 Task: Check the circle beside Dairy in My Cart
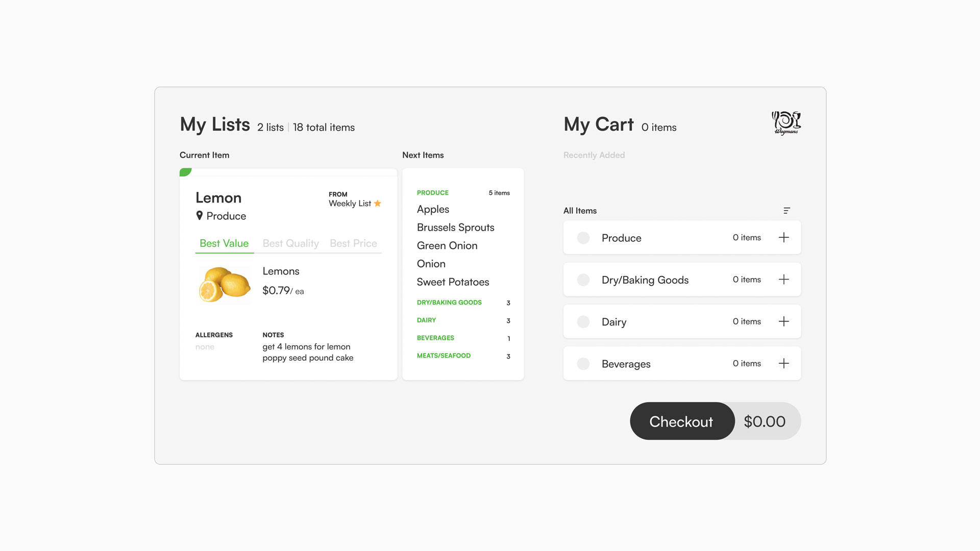click(583, 321)
